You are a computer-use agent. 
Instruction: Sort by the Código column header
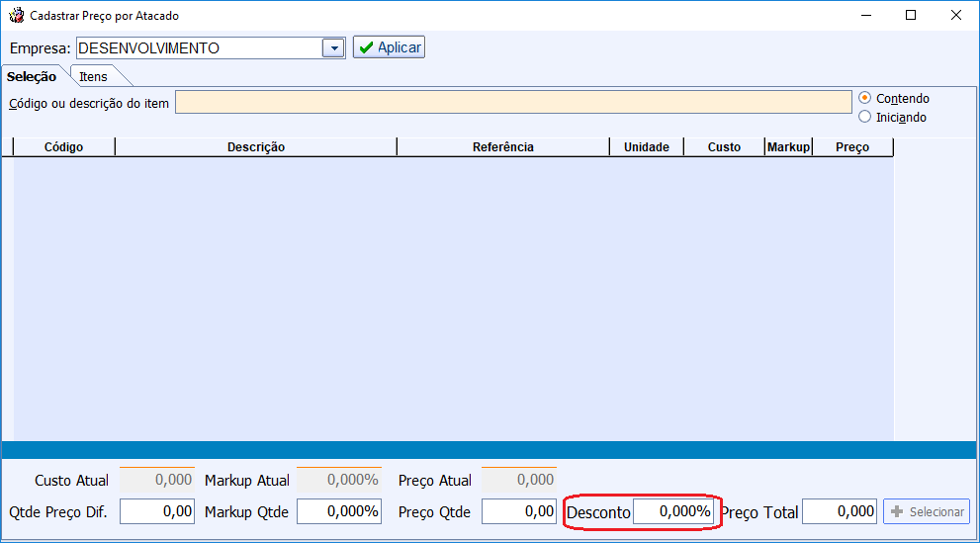click(64, 147)
